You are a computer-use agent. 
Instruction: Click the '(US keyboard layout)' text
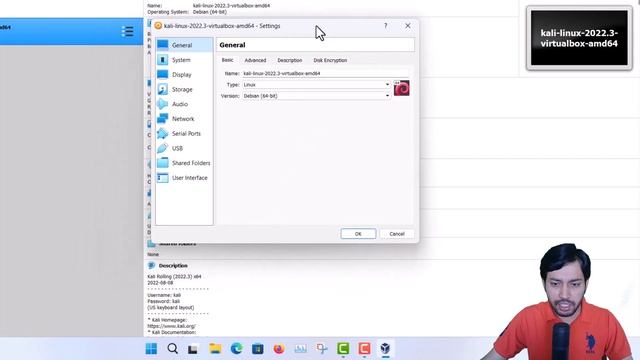(x=171, y=307)
